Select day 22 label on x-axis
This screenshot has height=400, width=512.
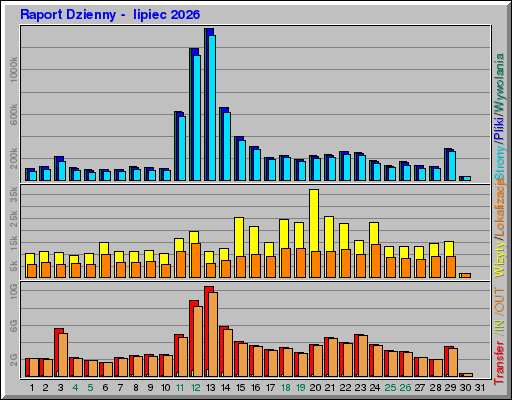[x=345, y=388]
